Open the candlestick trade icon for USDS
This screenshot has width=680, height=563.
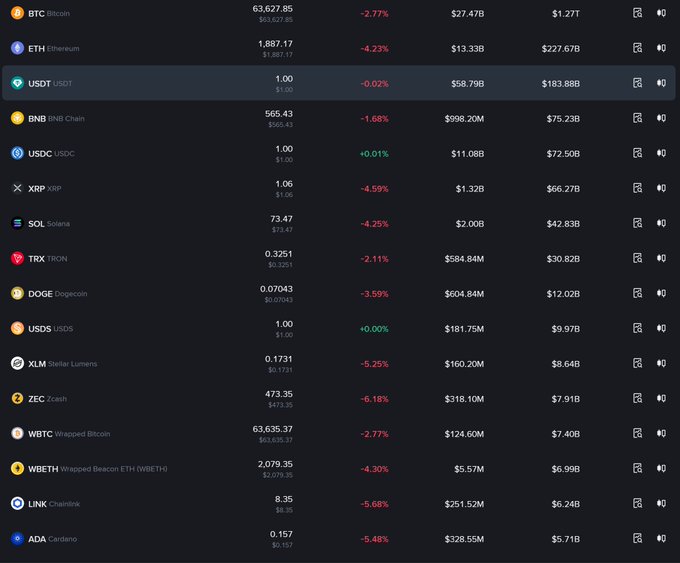pyautogui.click(x=661, y=328)
